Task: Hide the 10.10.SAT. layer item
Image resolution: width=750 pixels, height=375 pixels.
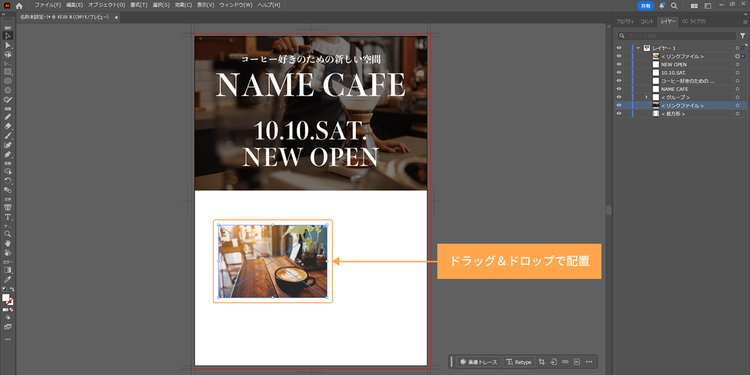Action: coord(619,73)
